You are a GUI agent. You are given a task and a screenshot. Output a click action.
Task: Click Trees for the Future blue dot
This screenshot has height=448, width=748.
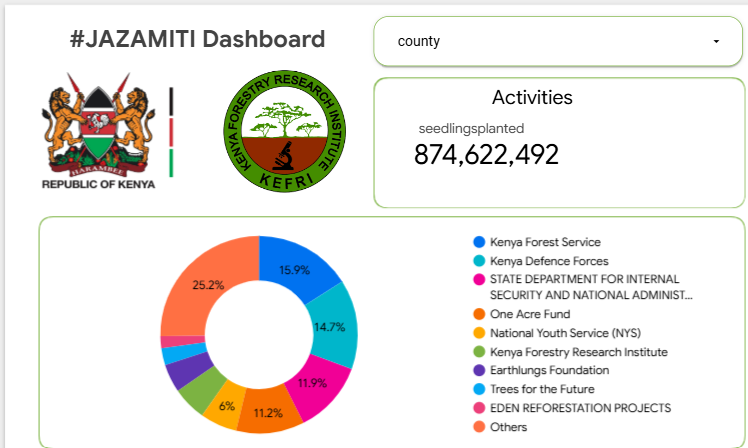(x=479, y=389)
